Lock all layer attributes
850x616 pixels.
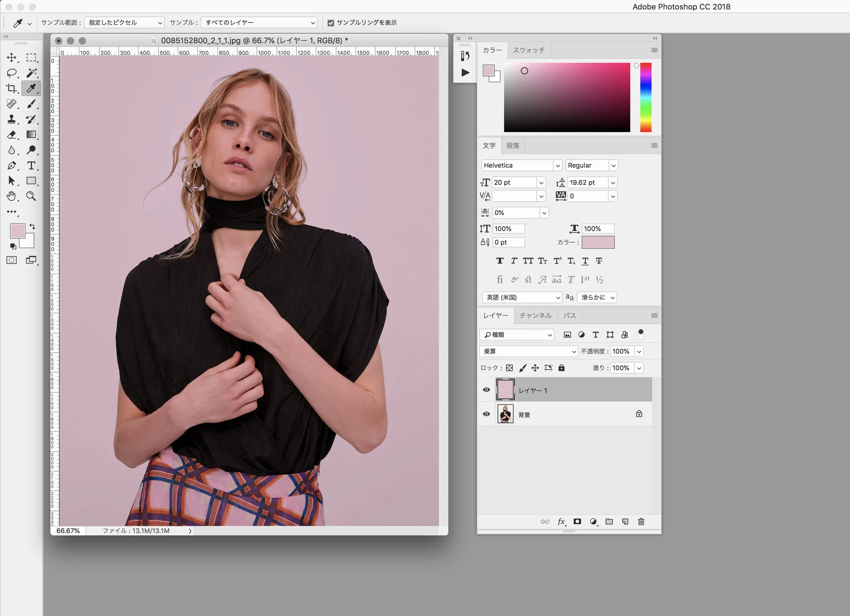561,368
